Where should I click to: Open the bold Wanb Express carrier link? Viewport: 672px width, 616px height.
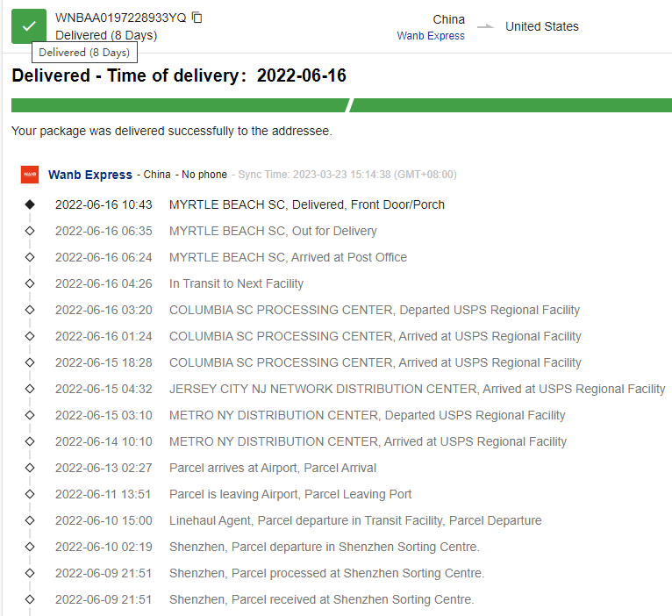[90, 175]
